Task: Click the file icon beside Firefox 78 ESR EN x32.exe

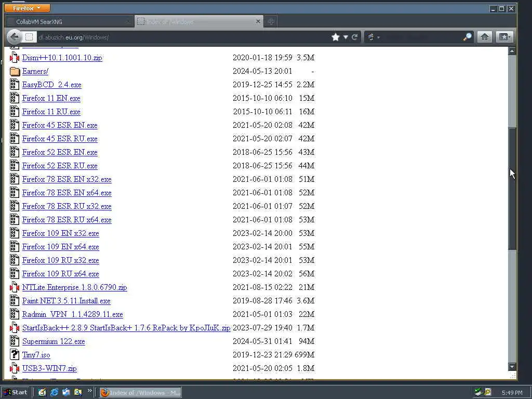Action: click(x=14, y=179)
